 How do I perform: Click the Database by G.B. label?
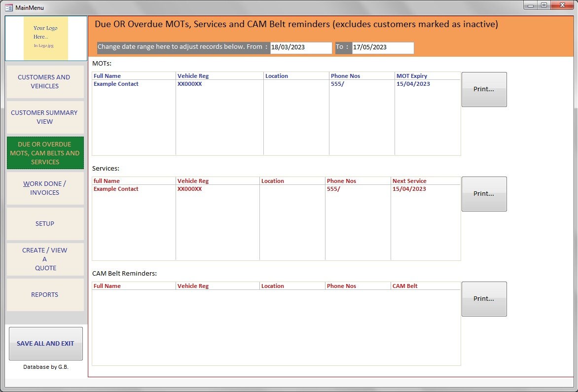click(x=45, y=367)
